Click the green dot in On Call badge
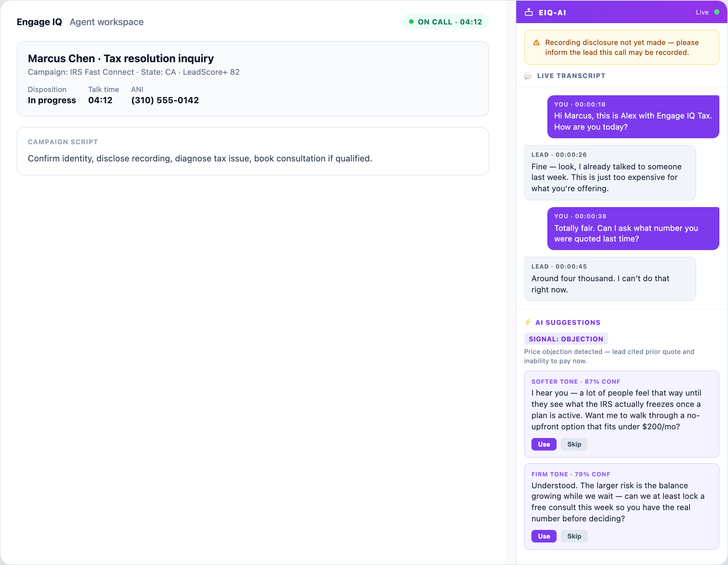Screen dimensions: 728x565 click(411, 22)
